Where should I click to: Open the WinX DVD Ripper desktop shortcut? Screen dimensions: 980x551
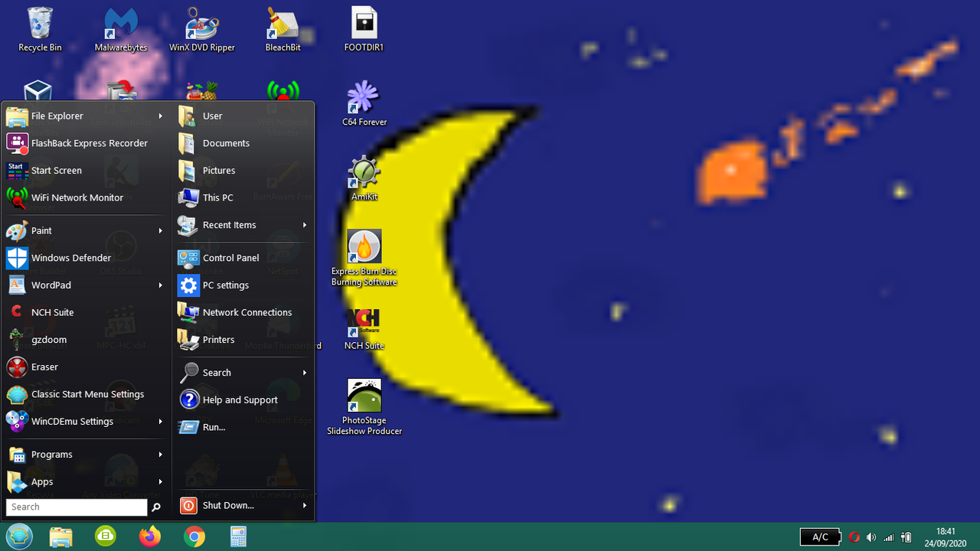pyautogui.click(x=202, y=30)
